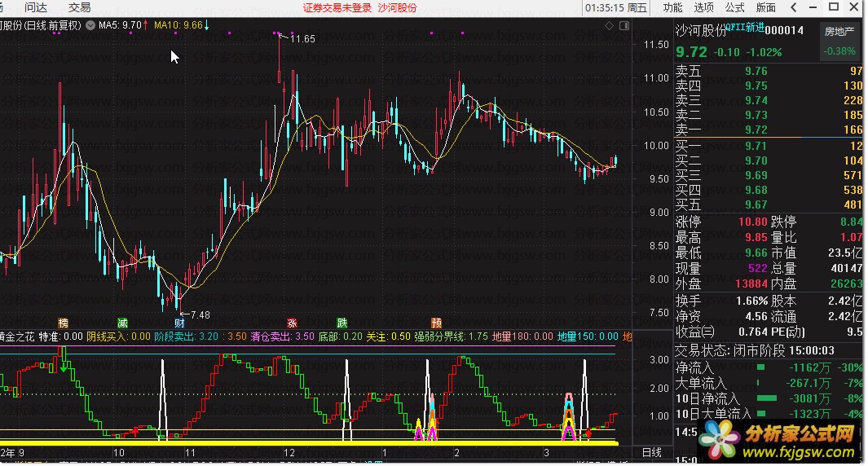This screenshot has height=466, width=868.
Task: Click the 阶段卖出 3.20 indicator value
Action: (187, 336)
